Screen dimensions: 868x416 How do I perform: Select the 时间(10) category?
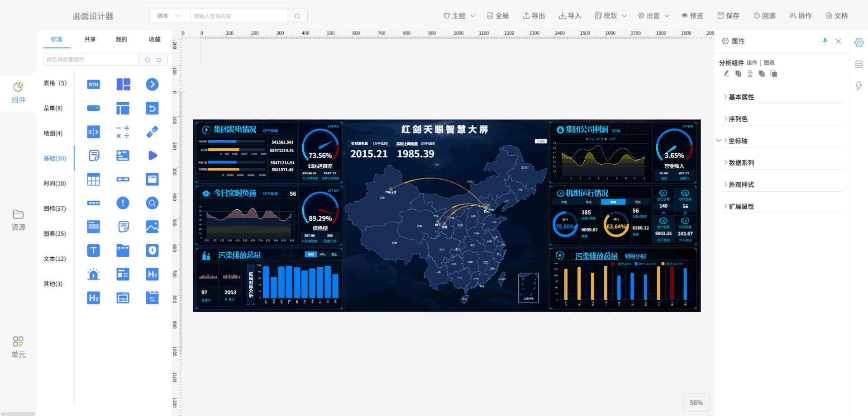pos(55,184)
